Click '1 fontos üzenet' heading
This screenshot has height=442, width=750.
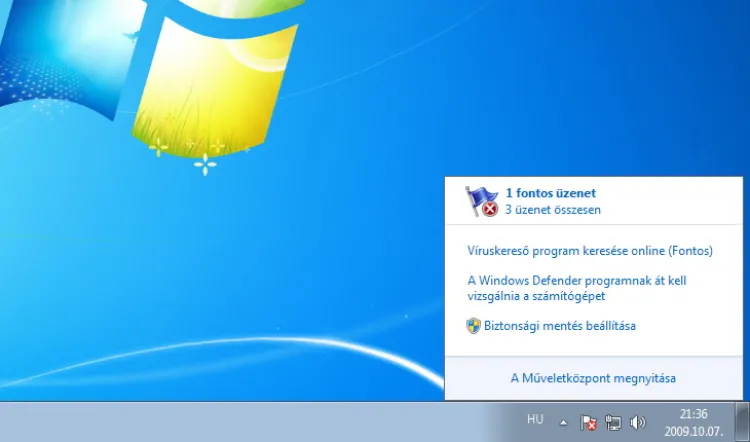pyautogui.click(x=551, y=193)
